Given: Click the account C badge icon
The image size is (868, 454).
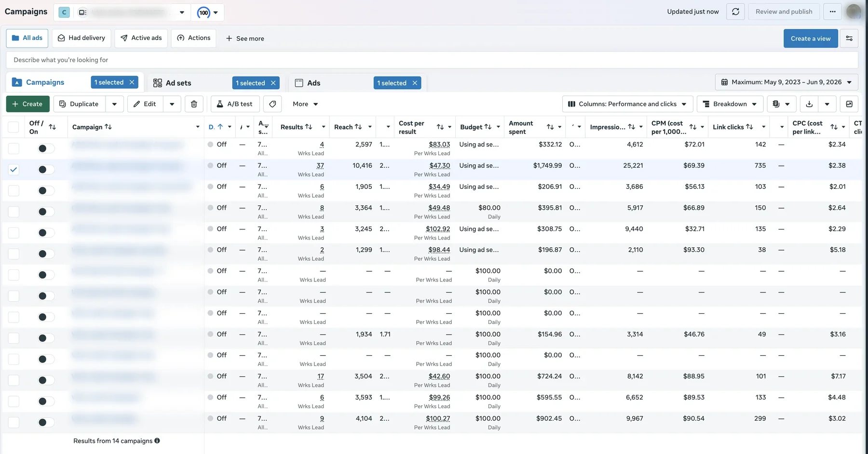Looking at the screenshot, I should pos(64,13).
